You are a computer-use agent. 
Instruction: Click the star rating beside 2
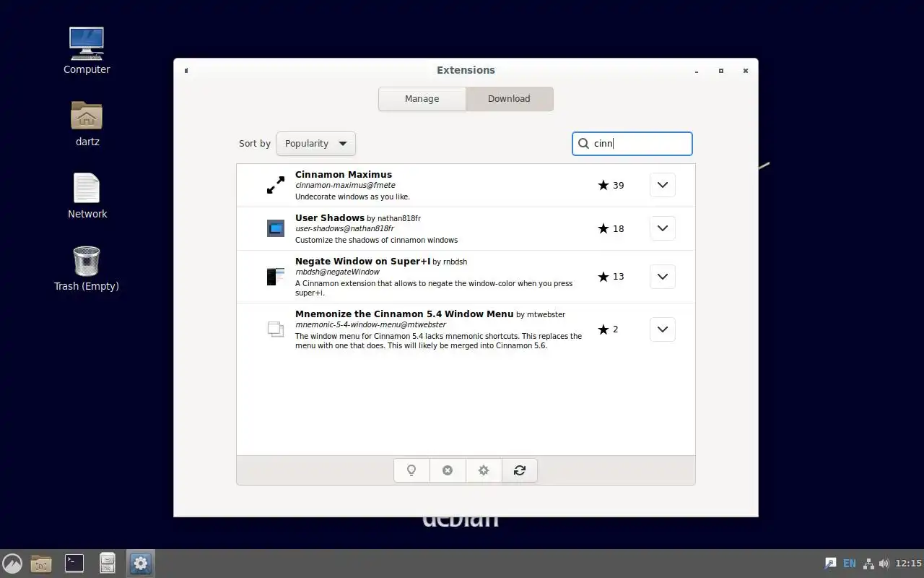(x=603, y=329)
